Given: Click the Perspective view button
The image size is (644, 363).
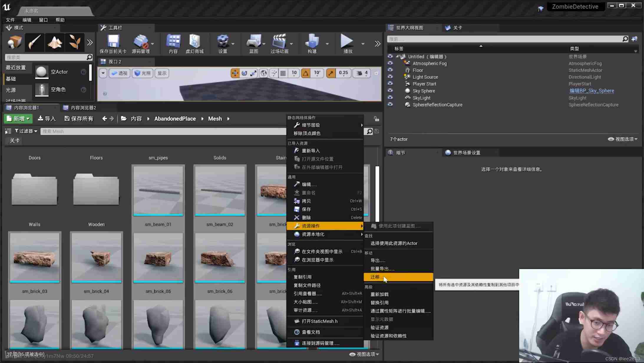Looking at the screenshot, I should (119, 73).
